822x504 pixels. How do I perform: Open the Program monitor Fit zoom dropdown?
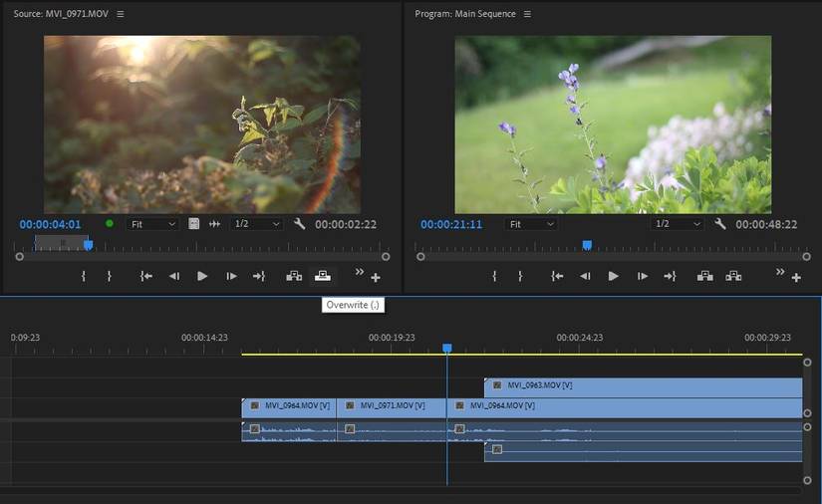coord(531,224)
